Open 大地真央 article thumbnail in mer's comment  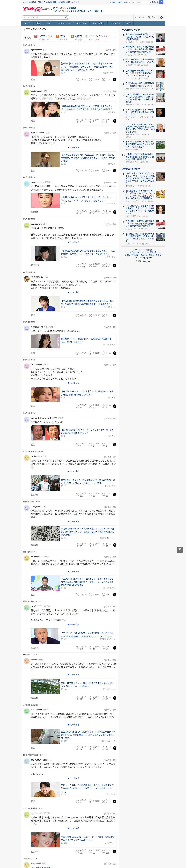pyautogui.click(x=45, y=201)
